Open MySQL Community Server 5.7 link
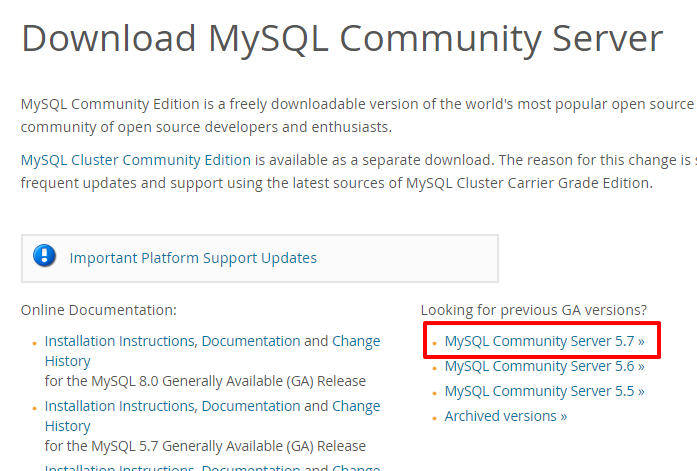Screen dimensions: 697x471 [x=545, y=341]
